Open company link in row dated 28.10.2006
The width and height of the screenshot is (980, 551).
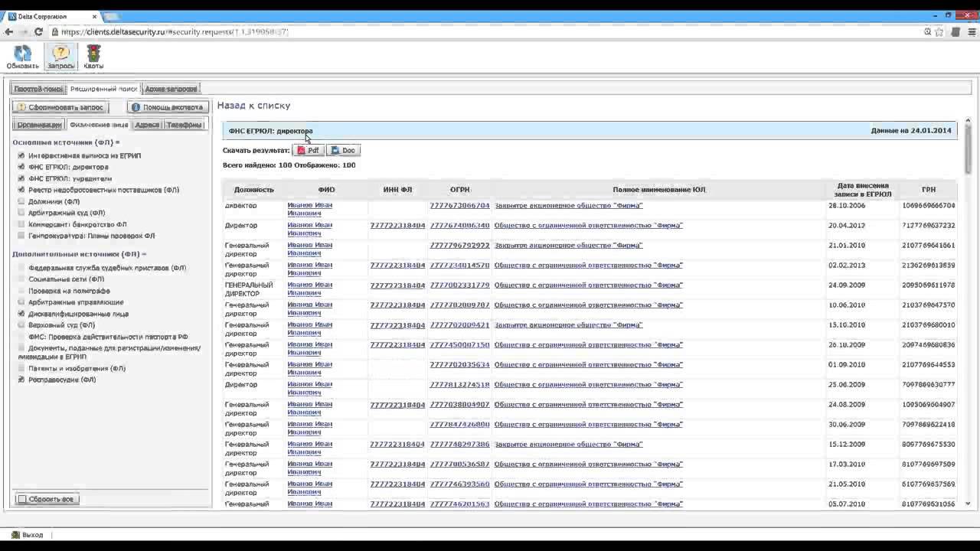pos(568,206)
